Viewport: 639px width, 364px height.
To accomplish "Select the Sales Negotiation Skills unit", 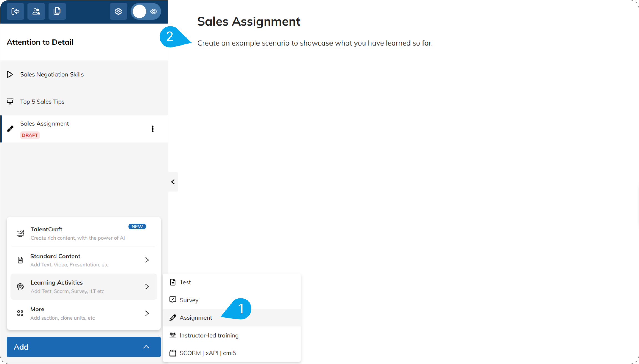I will pyautogui.click(x=84, y=74).
